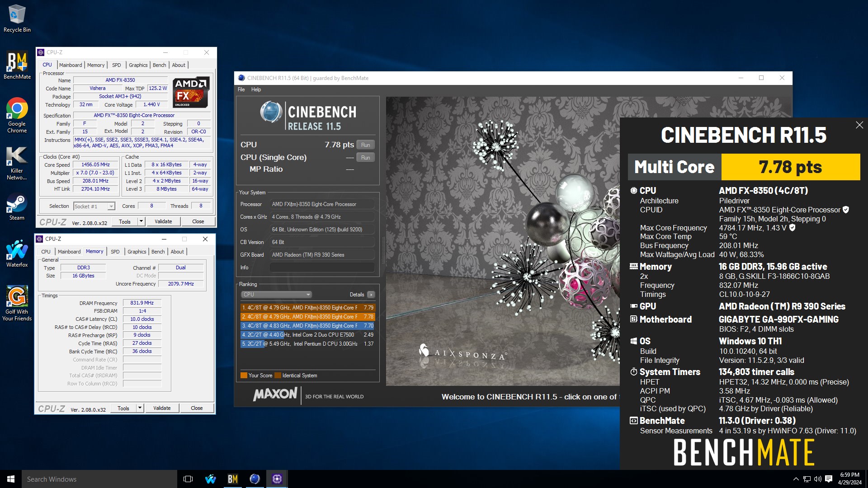The height and width of the screenshot is (488, 868).
Task: Select the CPU-Z taskbar icon
Action: pos(277,479)
